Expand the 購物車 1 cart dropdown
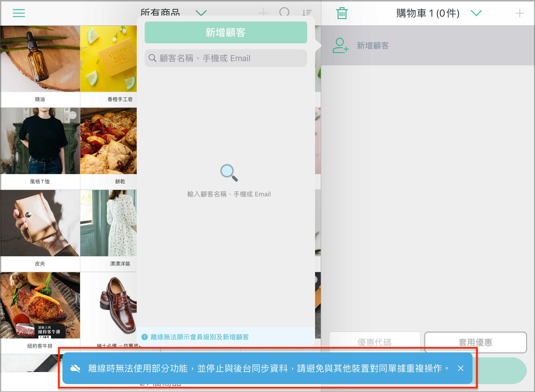Image resolution: width=535 pixels, height=392 pixels. tap(476, 13)
